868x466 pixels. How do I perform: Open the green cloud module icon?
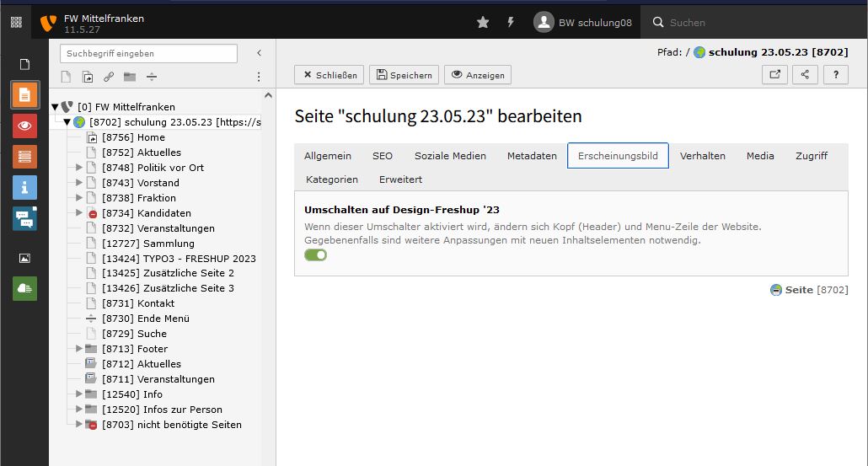click(x=24, y=288)
